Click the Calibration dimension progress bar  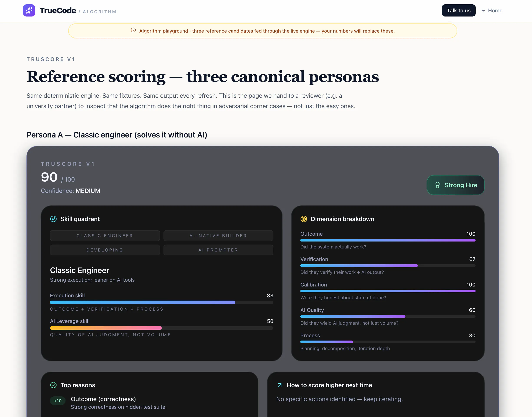pyautogui.click(x=388, y=291)
